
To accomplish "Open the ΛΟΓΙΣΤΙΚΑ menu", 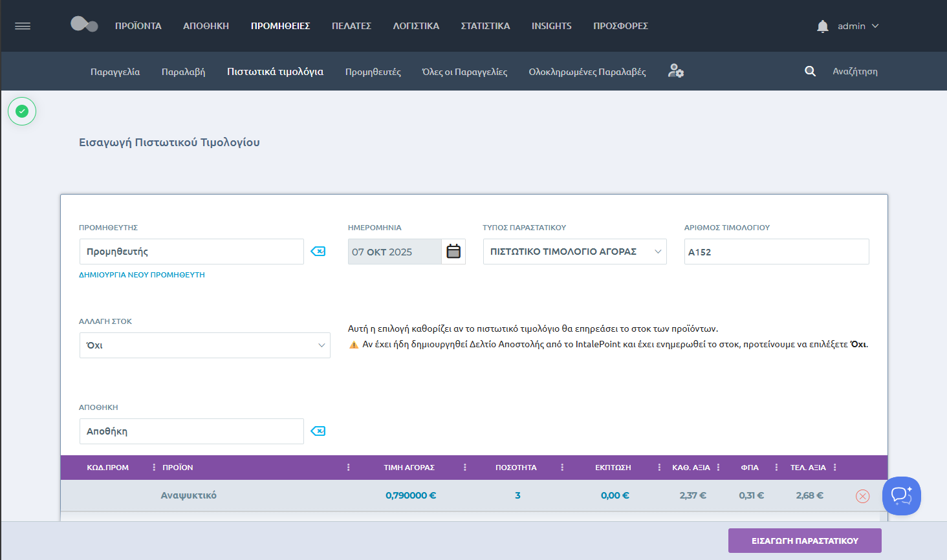I will 416,26.
